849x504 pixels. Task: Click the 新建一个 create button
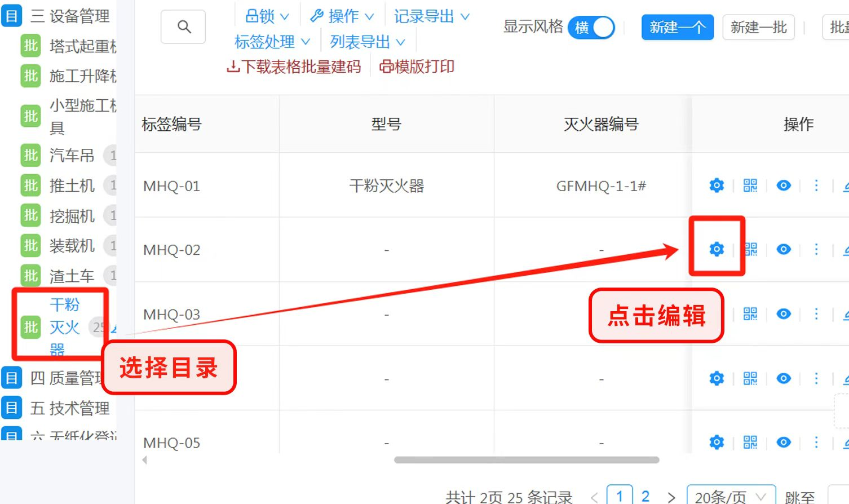click(677, 26)
